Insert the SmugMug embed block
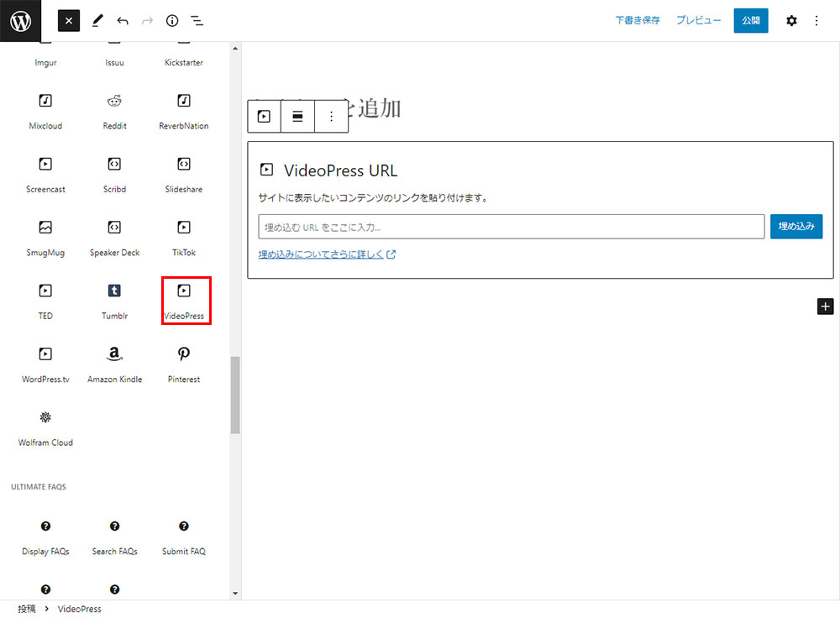840x639 pixels. tap(45, 238)
